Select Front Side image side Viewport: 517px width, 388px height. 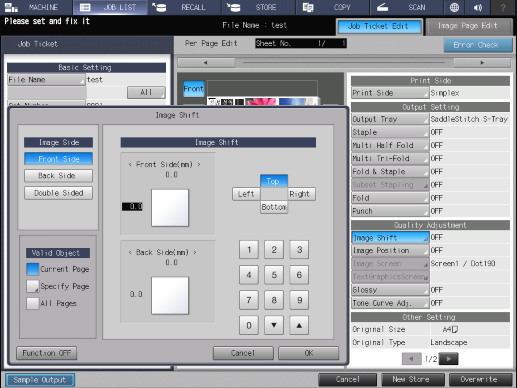pyautogui.click(x=58, y=159)
